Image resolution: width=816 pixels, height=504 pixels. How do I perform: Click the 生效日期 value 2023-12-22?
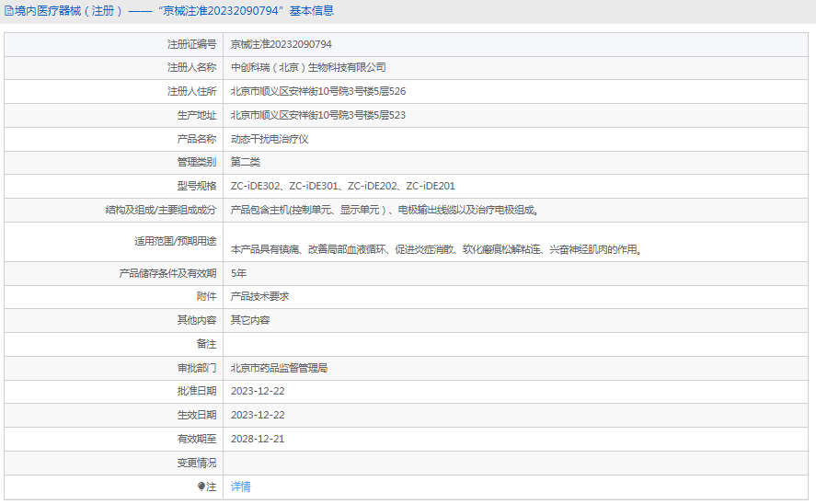pos(258,415)
